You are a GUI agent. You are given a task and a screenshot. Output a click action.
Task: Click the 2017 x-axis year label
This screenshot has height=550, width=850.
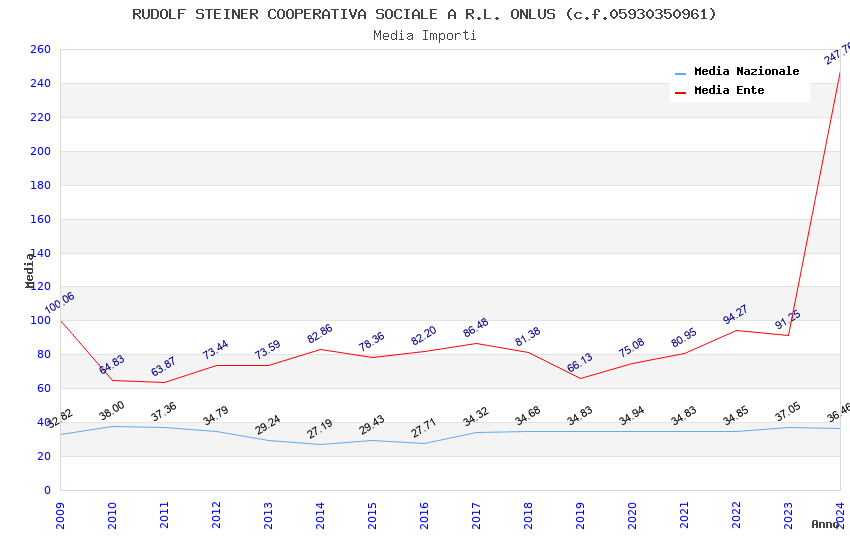coord(476,515)
